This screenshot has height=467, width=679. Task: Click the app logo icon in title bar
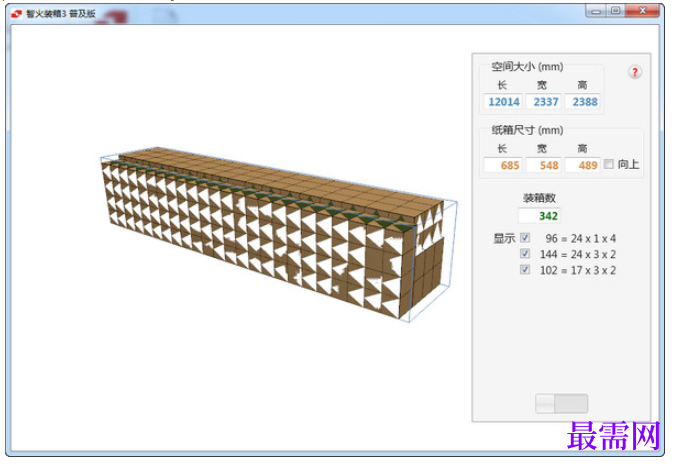(17, 14)
